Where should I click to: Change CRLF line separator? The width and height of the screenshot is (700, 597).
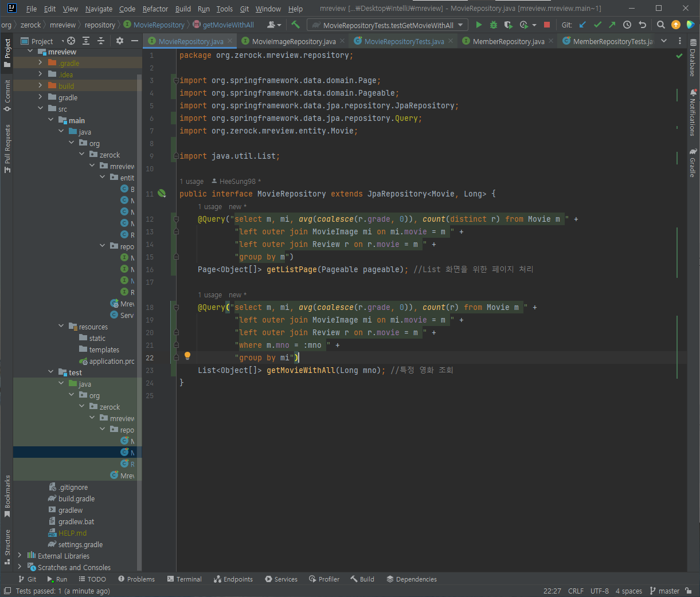pos(576,591)
